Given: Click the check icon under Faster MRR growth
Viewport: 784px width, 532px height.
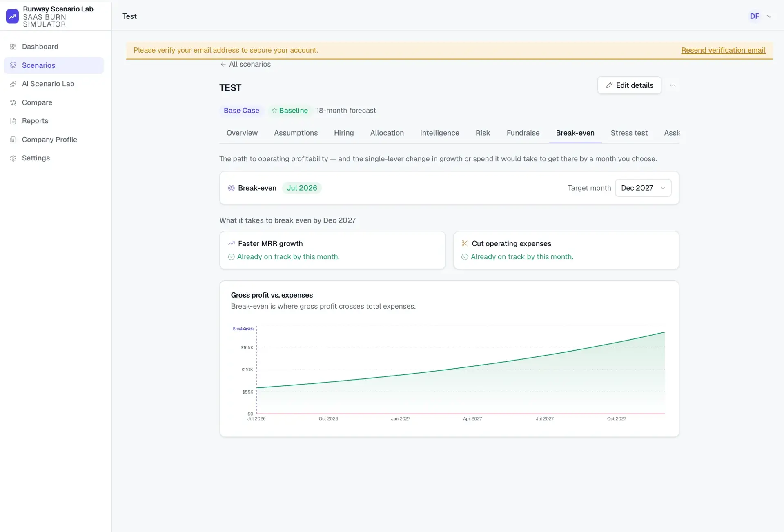Looking at the screenshot, I should click(x=231, y=257).
